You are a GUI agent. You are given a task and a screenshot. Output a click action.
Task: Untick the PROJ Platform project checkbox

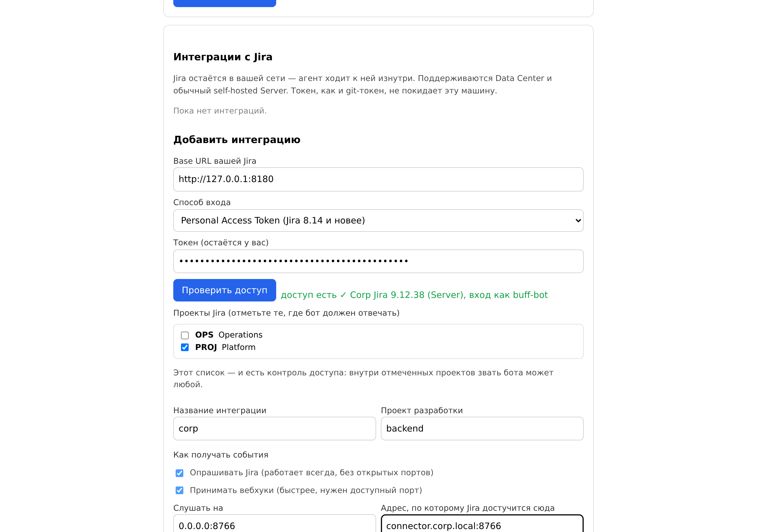click(185, 347)
